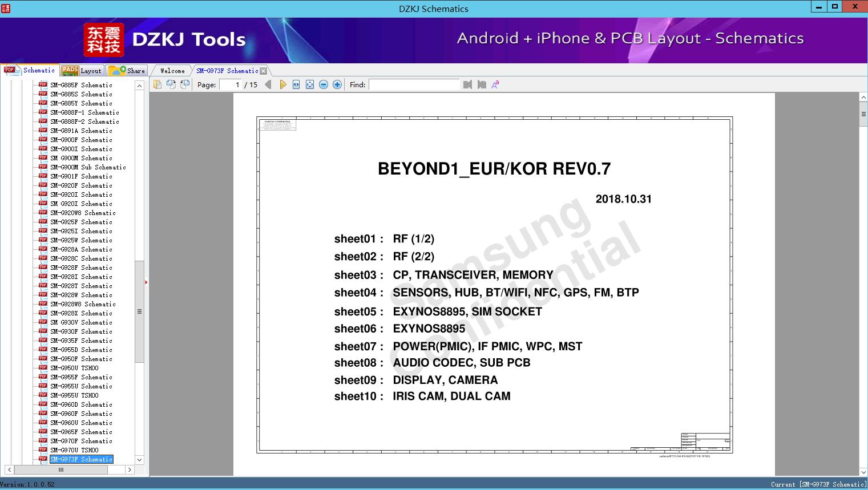Find the next search match
868x490 pixels.
(482, 84)
